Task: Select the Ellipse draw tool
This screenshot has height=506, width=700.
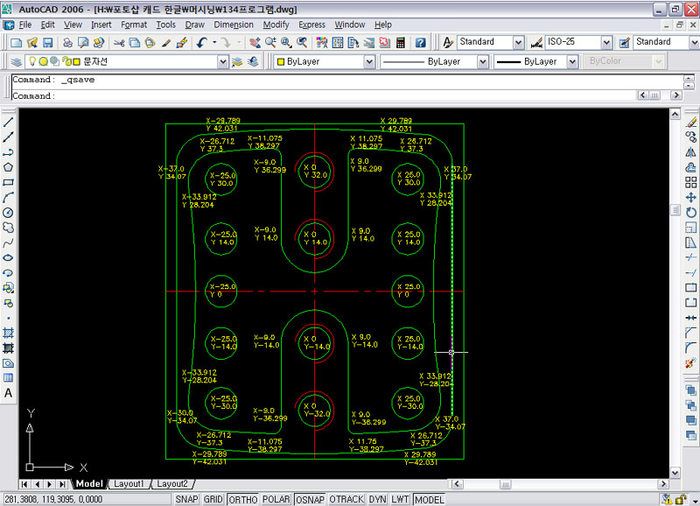Action: pyautogui.click(x=8, y=258)
